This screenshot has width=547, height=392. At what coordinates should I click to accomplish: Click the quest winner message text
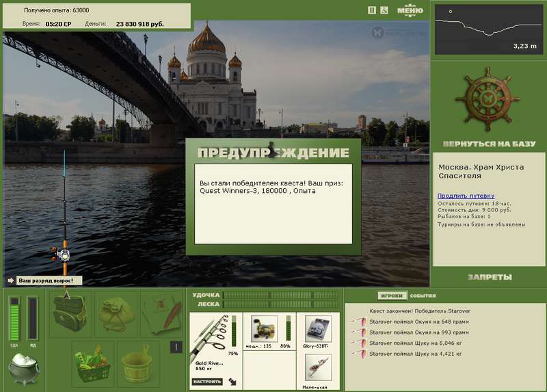[271, 187]
